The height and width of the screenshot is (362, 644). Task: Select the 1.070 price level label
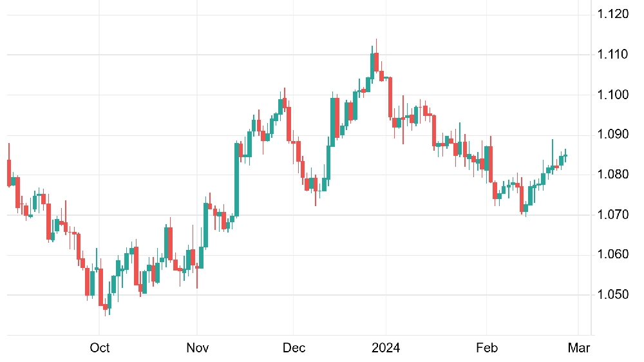click(613, 214)
